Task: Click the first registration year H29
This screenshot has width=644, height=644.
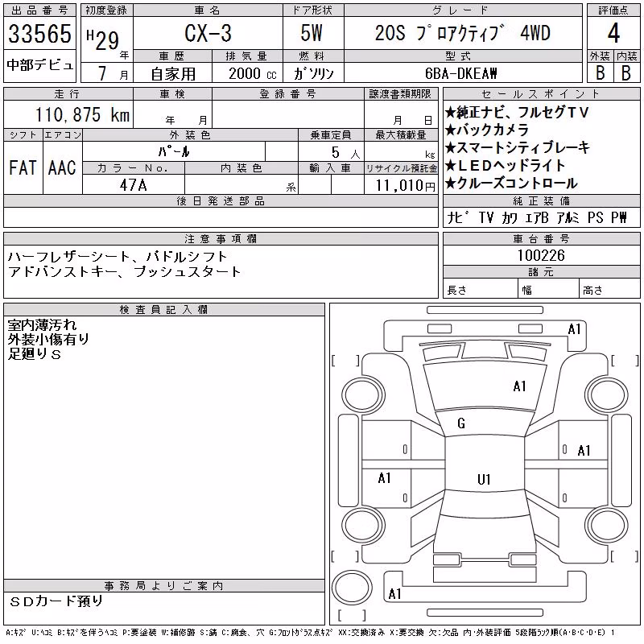Action: (x=103, y=40)
